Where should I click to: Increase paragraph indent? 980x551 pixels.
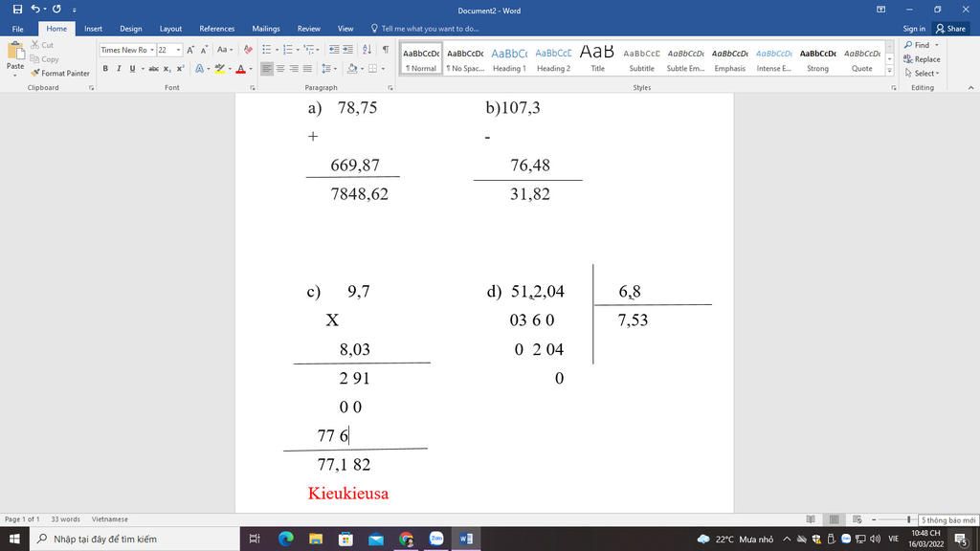pos(348,50)
